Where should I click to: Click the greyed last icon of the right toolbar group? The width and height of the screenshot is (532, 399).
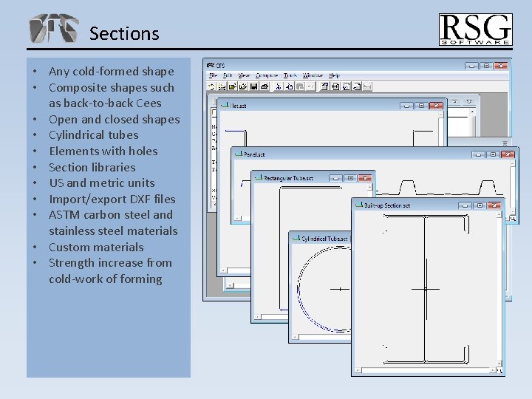point(367,86)
